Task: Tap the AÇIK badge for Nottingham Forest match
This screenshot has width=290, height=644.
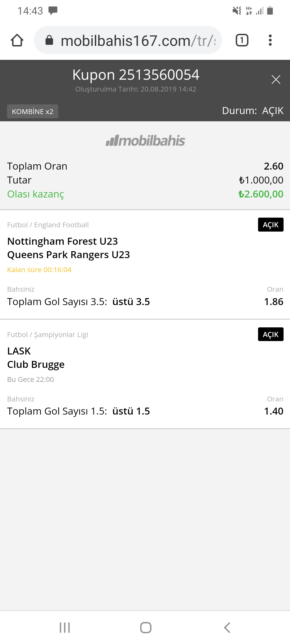Action: pyautogui.click(x=271, y=225)
